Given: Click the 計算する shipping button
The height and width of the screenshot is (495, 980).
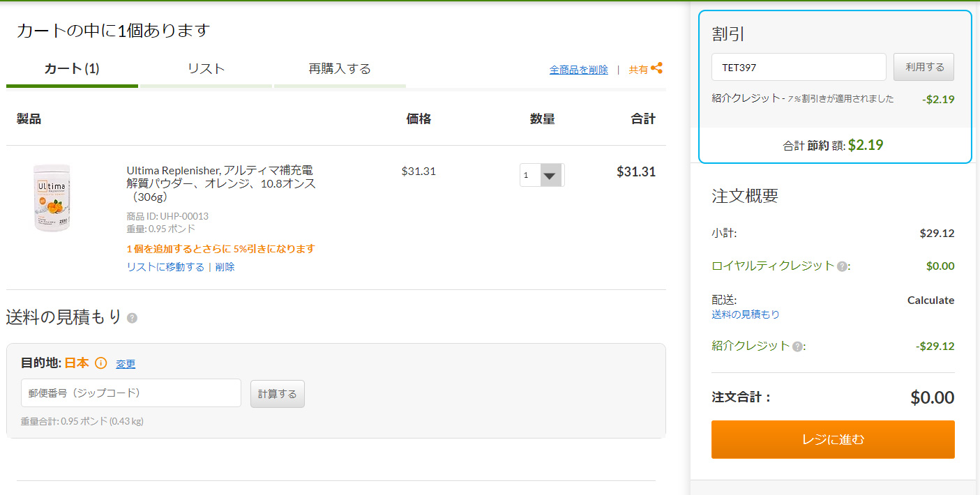Looking at the screenshot, I should pos(278,393).
